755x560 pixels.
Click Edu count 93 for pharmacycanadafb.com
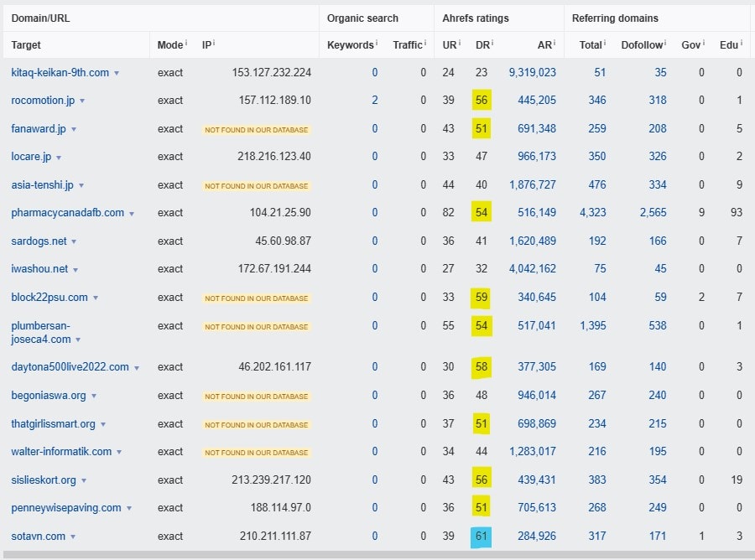tap(737, 213)
